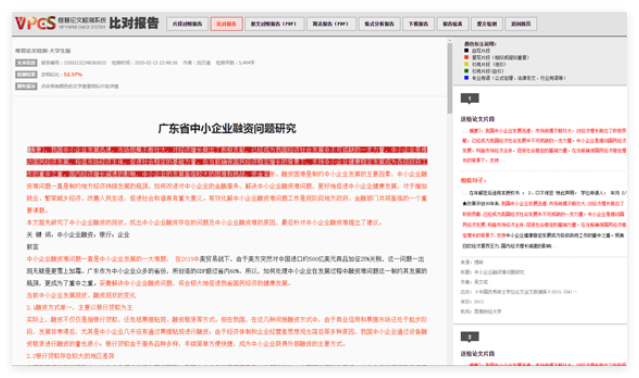Screen dimensions: 639x378
Task: Click the 返回首页 button
Action: pyautogui.click(x=521, y=24)
